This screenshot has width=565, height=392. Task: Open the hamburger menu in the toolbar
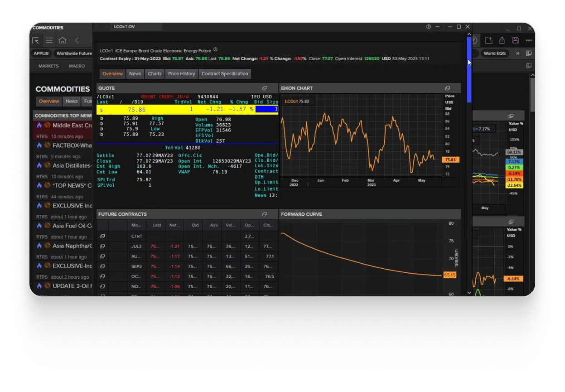tap(49, 40)
